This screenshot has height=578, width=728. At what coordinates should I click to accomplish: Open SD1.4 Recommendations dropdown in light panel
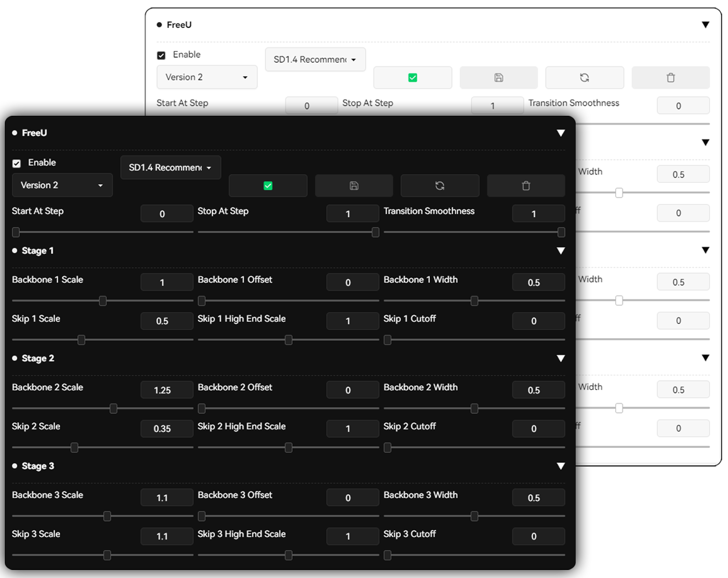[315, 60]
